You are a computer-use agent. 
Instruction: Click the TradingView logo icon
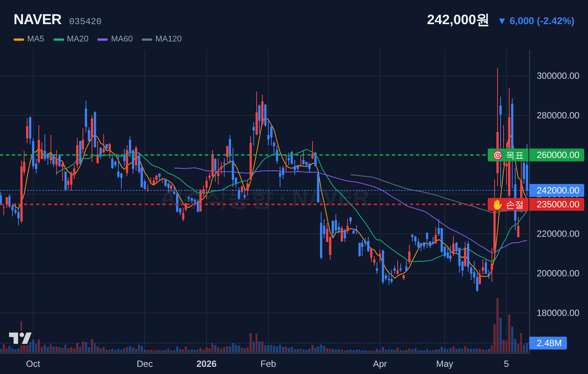20,338
